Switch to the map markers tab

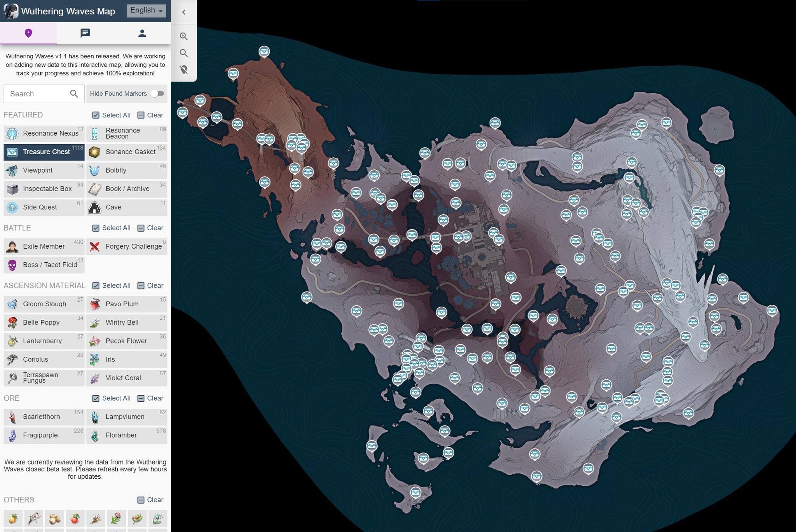pyautogui.click(x=28, y=33)
